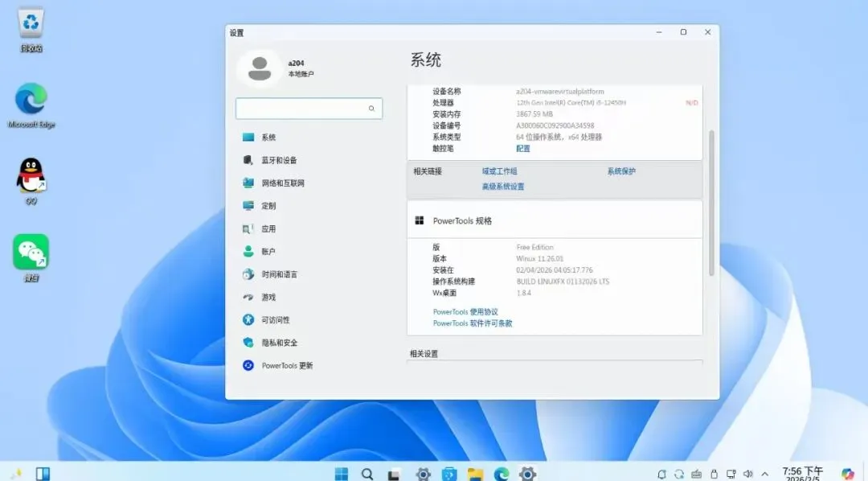Viewport: 868px width, 481px height.
Task: Click the person icon beside 帐户
Action: (x=248, y=251)
